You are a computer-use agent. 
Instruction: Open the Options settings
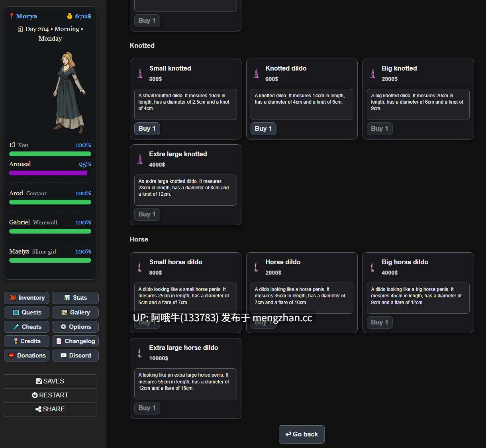coord(75,327)
